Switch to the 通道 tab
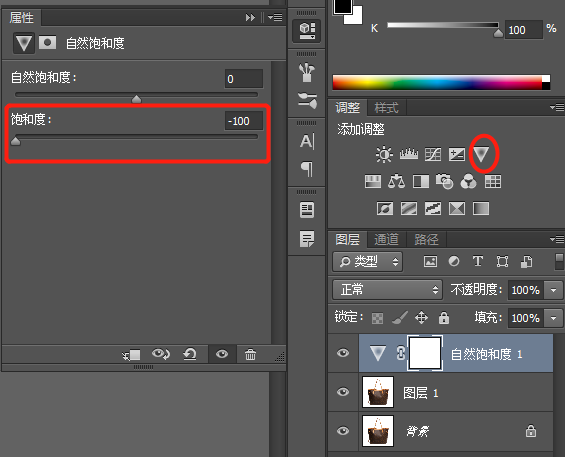565x457 pixels. click(x=387, y=239)
